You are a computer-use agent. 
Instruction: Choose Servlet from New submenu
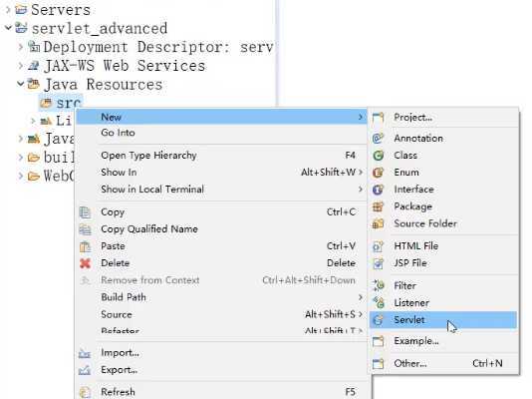click(x=443, y=320)
